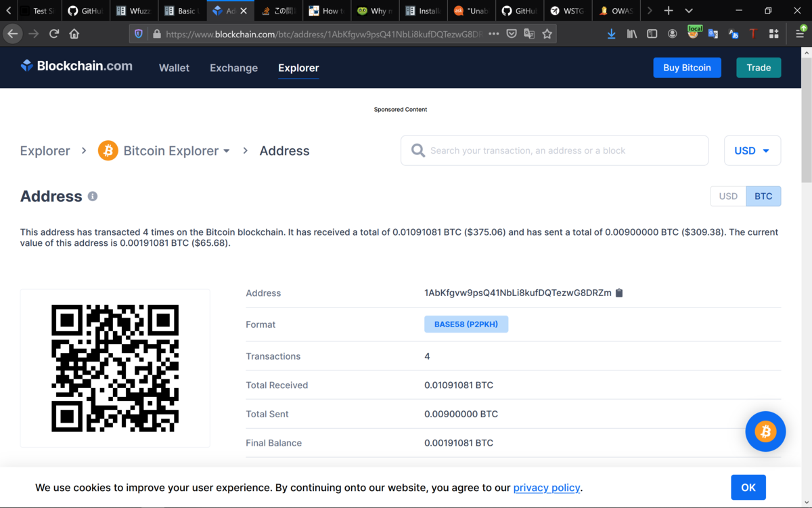The image size is (812, 508).
Task: Click the Buy Bitcoin button
Action: (x=687, y=68)
